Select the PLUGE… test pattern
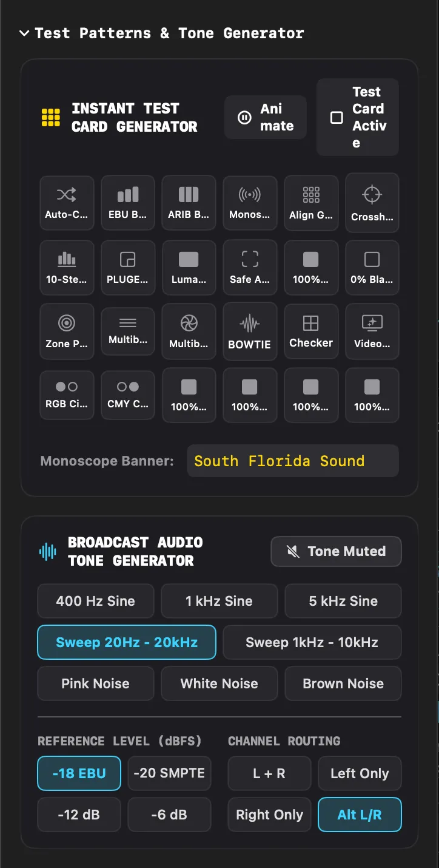This screenshot has width=439, height=868. coord(128,268)
